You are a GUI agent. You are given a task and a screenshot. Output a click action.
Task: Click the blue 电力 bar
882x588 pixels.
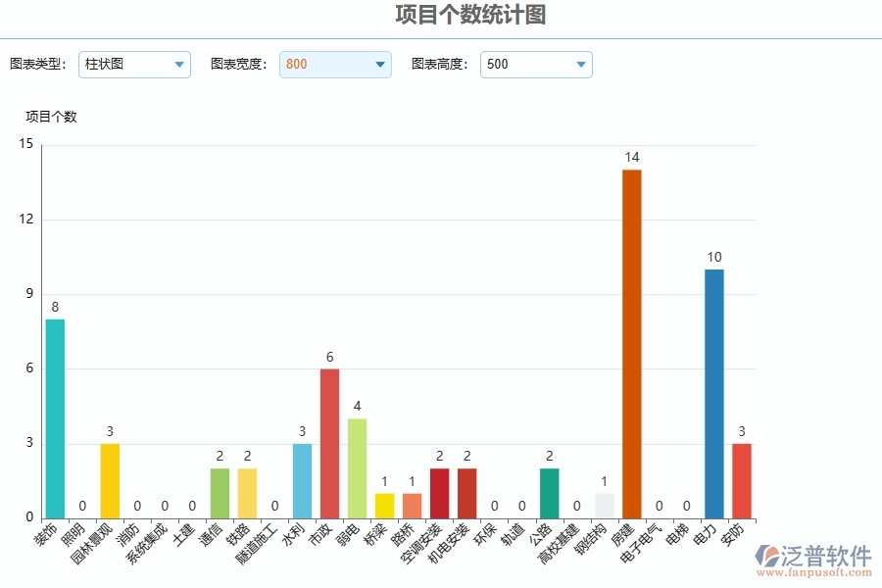coord(711,392)
